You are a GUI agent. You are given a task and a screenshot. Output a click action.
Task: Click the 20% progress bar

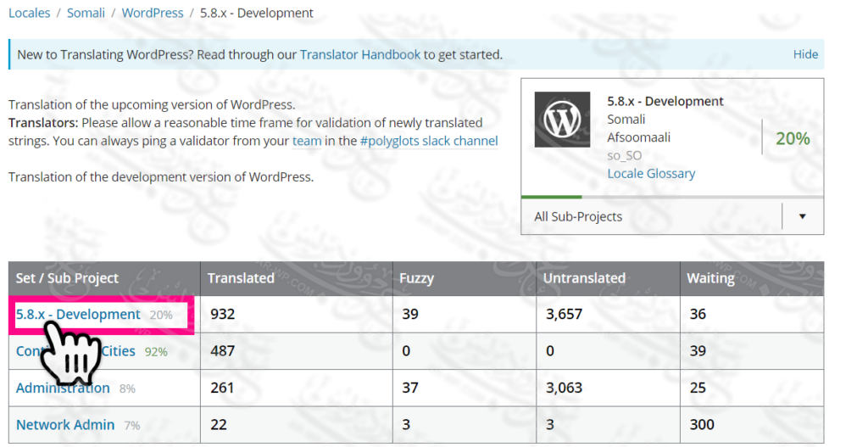click(551, 197)
